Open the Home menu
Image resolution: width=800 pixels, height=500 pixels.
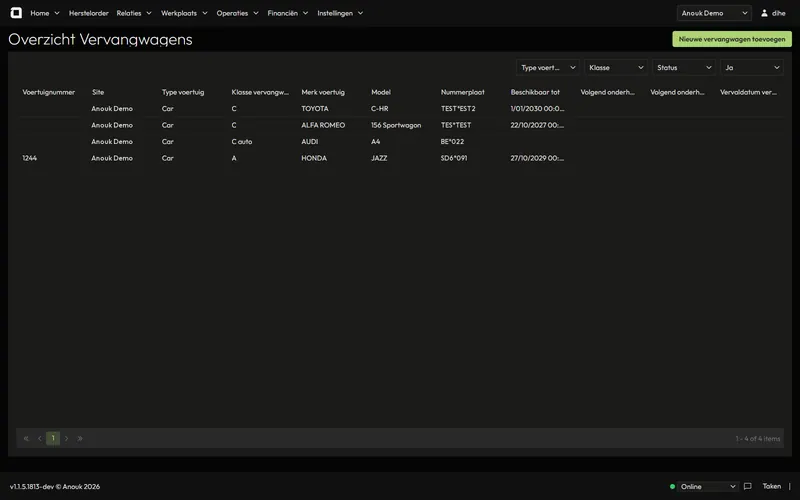tap(45, 13)
